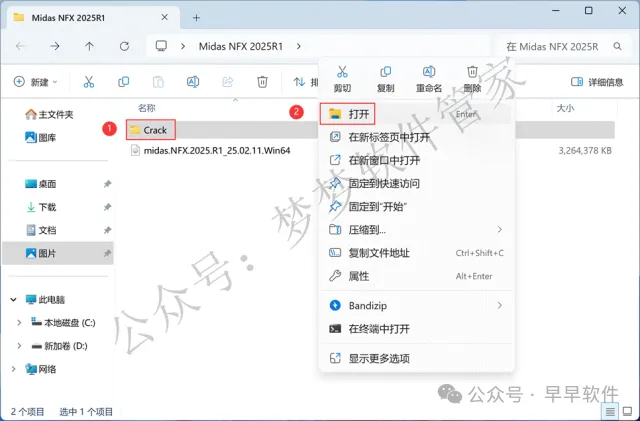The height and width of the screenshot is (421, 640).
Task: Select 固定到快速访问 from context menu
Action: point(416,183)
